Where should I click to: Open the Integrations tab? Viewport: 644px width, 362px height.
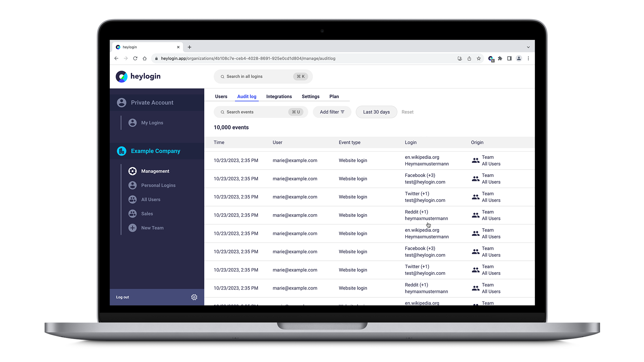coord(279,97)
